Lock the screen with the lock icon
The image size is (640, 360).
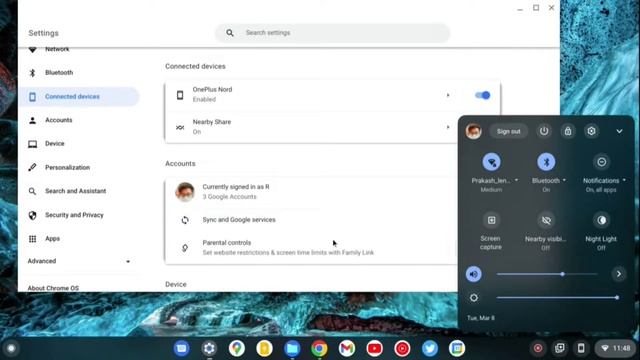click(x=568, y=131)
